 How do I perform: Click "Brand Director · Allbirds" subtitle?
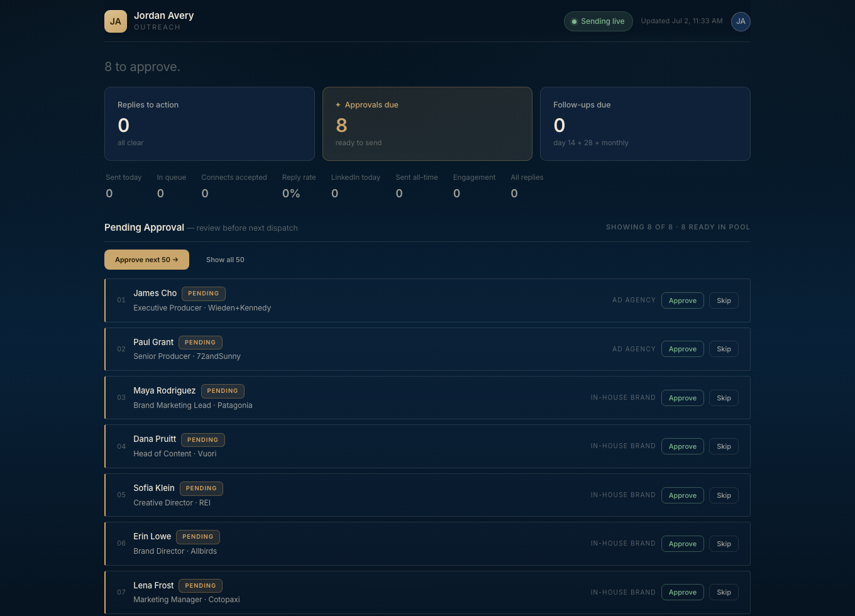click(175, 551)
